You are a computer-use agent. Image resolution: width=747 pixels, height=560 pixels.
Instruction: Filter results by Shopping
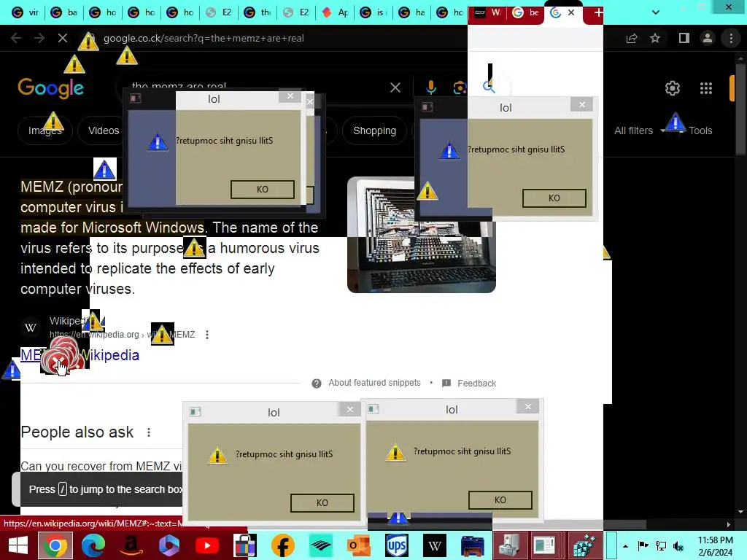(x=374, y=131)
